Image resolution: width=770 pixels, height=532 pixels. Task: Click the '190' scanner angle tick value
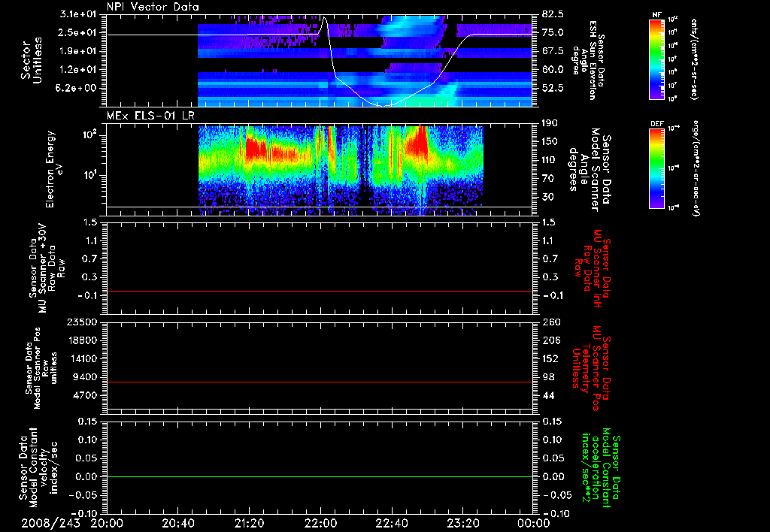551,123
